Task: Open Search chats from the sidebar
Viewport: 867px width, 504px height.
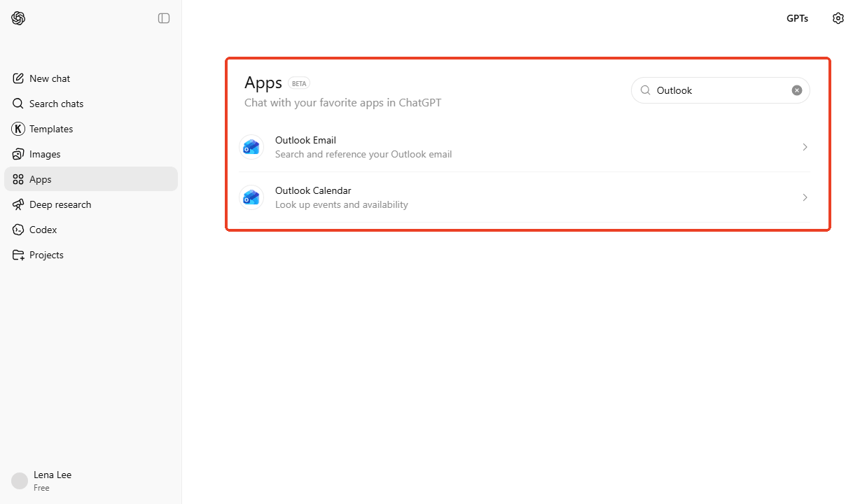Action: [x=56, y=103]
